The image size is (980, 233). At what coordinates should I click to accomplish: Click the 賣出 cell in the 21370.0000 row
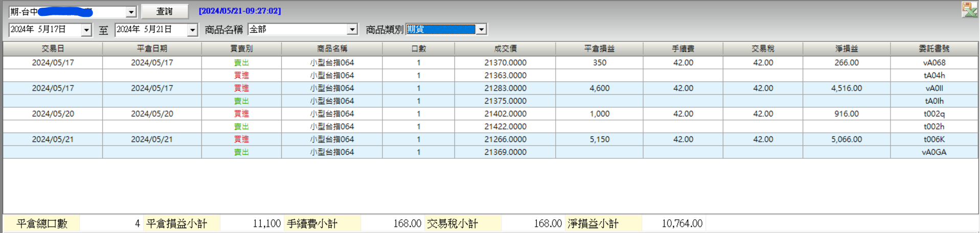[x=241, y=62]
